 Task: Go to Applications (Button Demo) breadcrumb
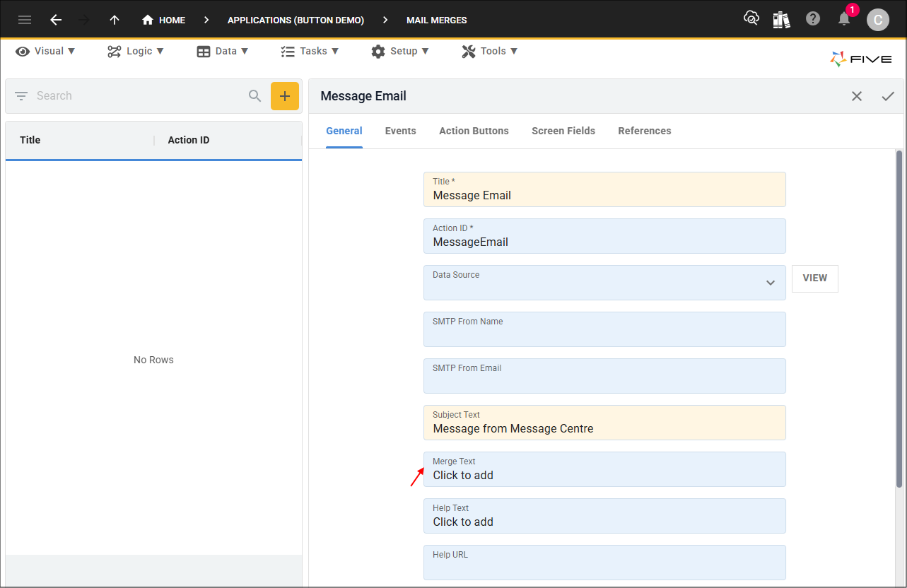(x=295, y=20)
